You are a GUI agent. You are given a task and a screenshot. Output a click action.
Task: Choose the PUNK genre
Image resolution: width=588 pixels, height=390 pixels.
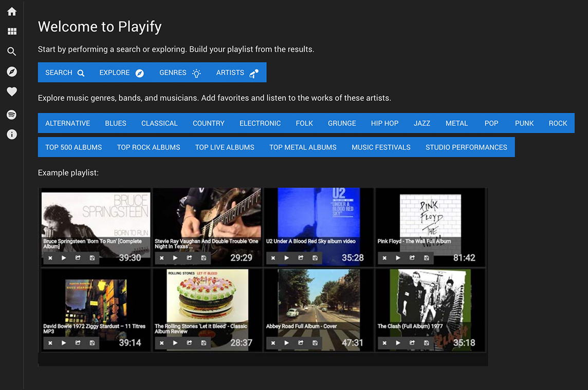pos(524,123)
